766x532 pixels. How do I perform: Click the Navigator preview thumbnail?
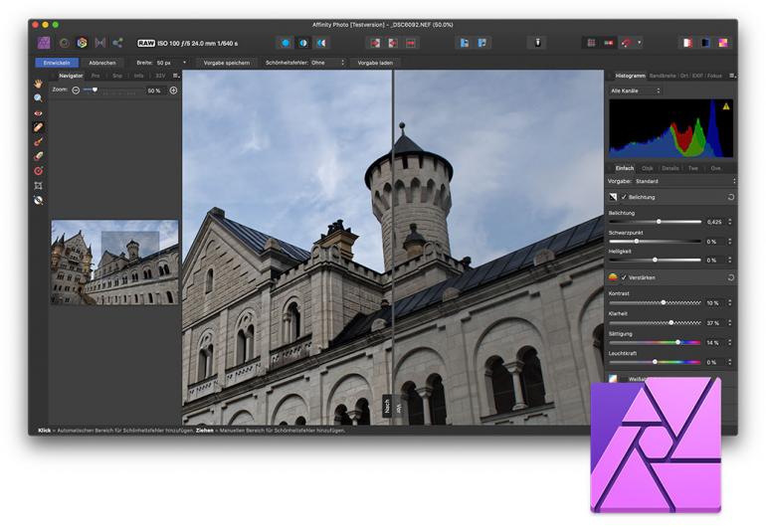[x=114, y=263]
